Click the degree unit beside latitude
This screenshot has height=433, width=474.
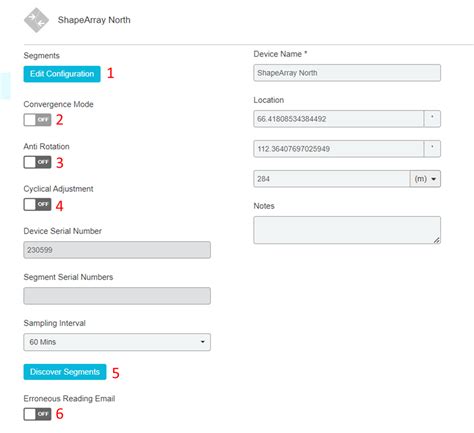(x=432, y=119)
